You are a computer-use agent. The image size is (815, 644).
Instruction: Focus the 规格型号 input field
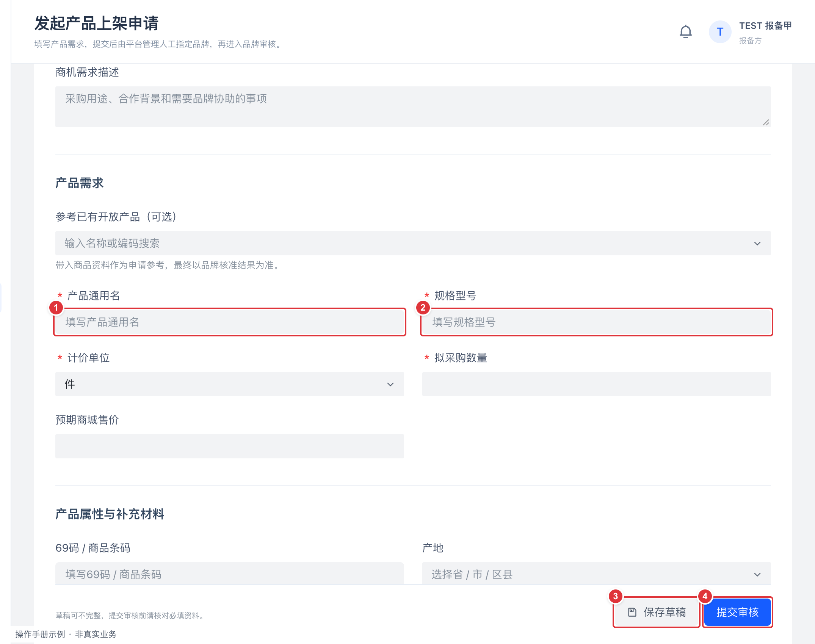597,322
